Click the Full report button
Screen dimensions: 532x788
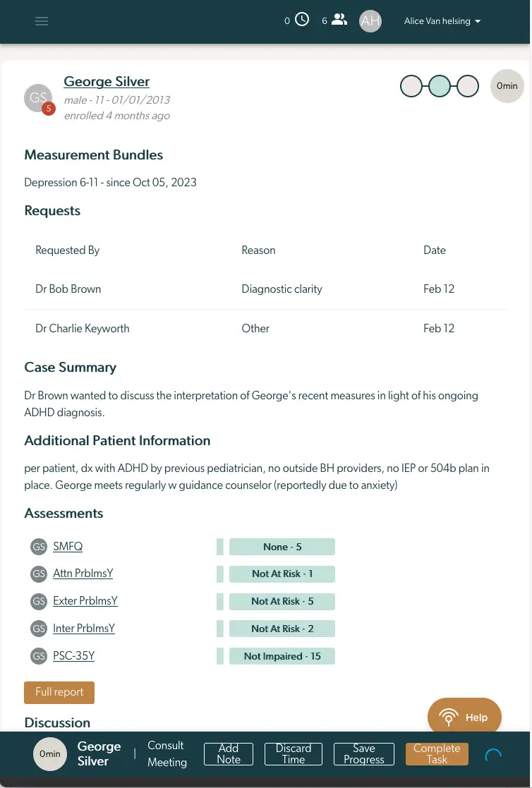(x=59, y=692)
